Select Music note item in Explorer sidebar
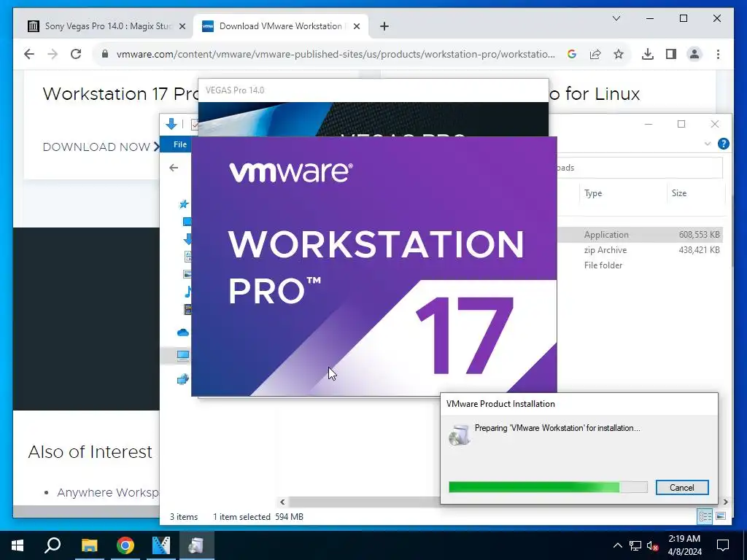Screen dimensions: 747x560 [188, 292]
